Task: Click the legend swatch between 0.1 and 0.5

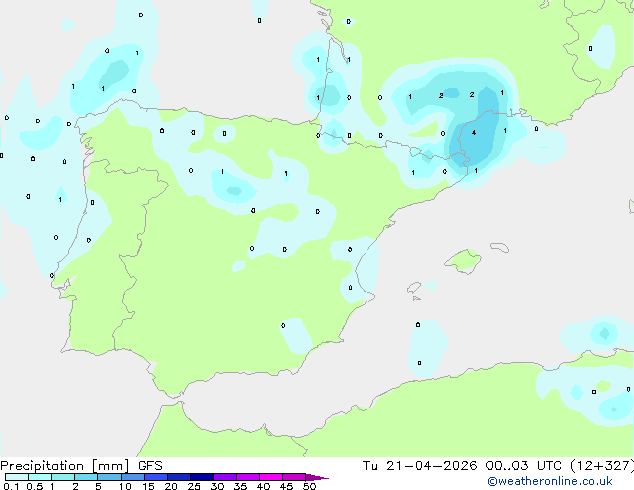Action: [x=17, y=477]
